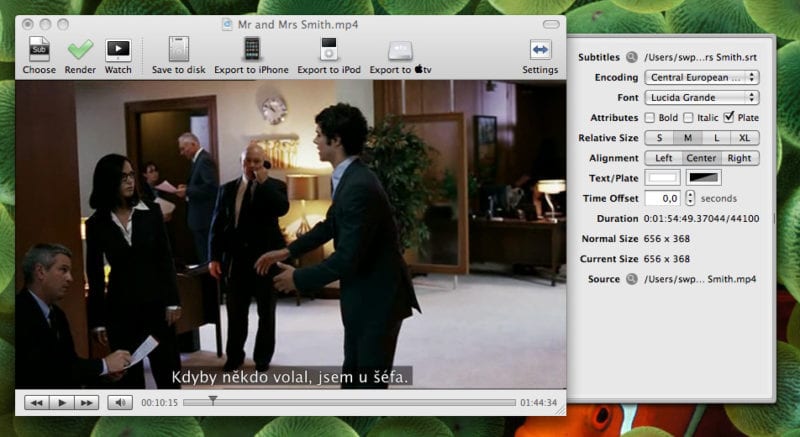
Task: Click the Duration value
Action: (701, 219)
